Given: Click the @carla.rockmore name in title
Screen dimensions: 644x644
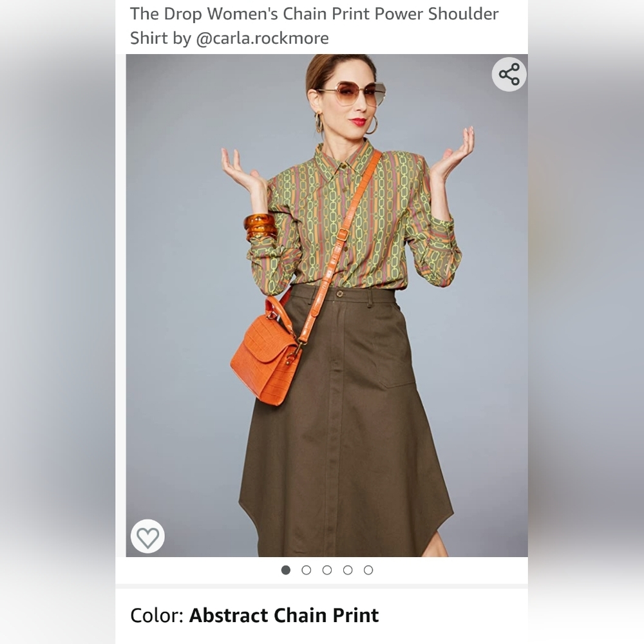Looking at the screenshot, I should tap(263, 38).
